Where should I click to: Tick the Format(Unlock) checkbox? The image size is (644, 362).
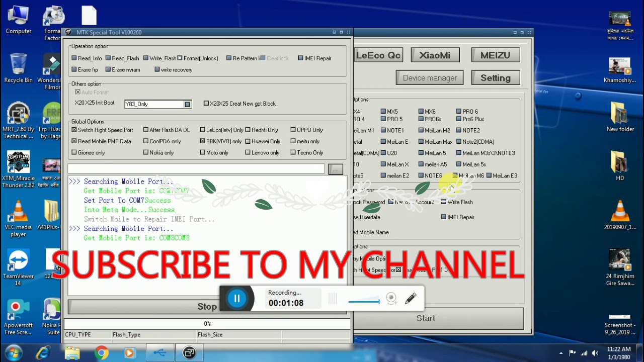(180, 58)
